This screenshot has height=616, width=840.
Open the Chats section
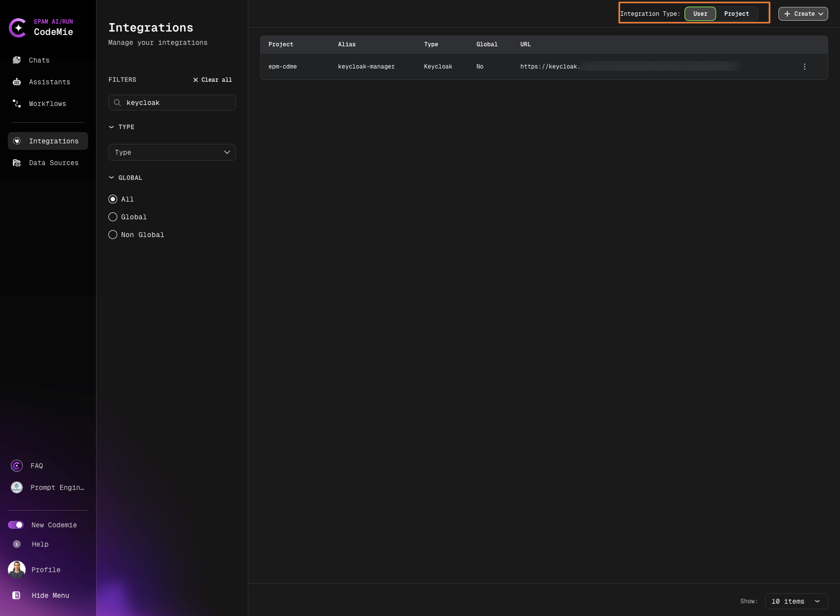38,60
